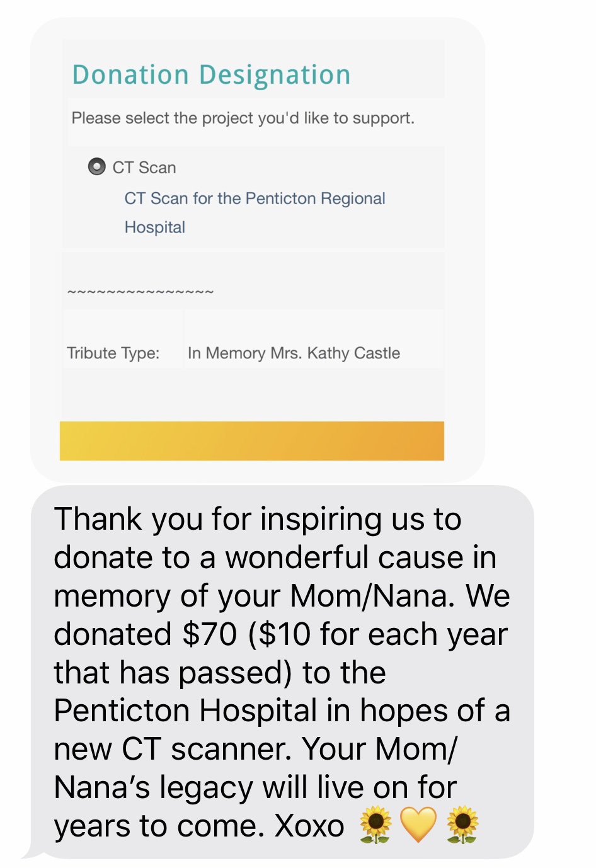Tap the yellow heart emoji

coord(418,825)
